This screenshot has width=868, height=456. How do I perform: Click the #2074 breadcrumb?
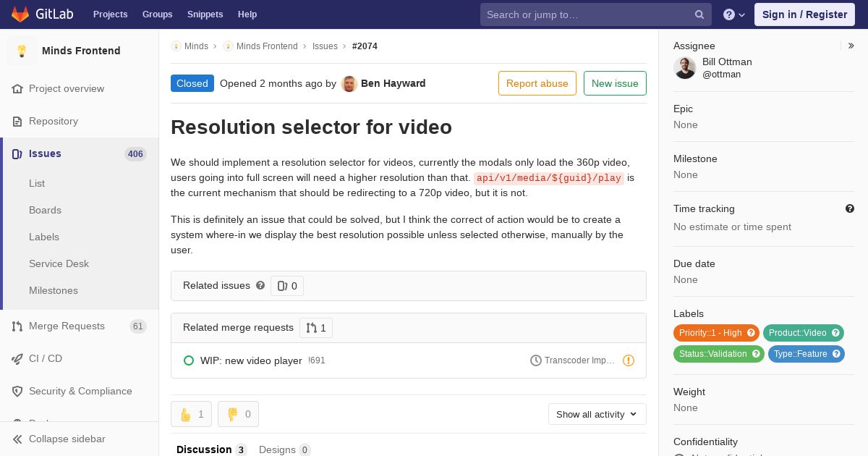365,46
